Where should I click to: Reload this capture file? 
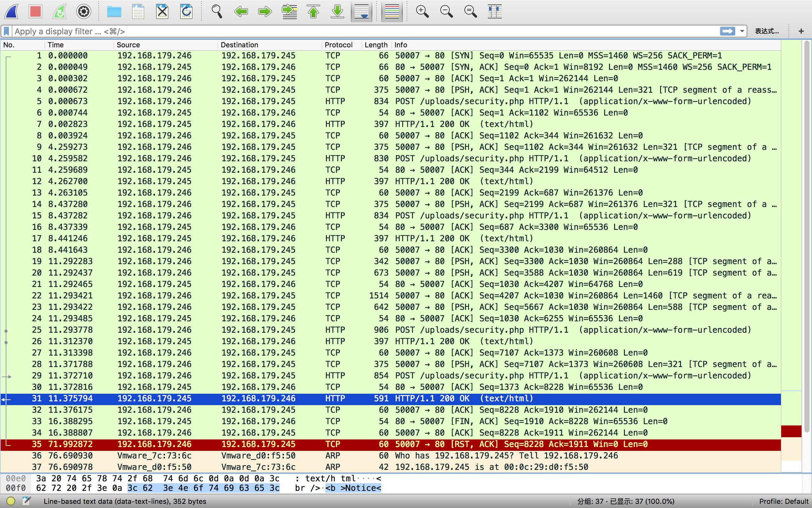point(186,11)
